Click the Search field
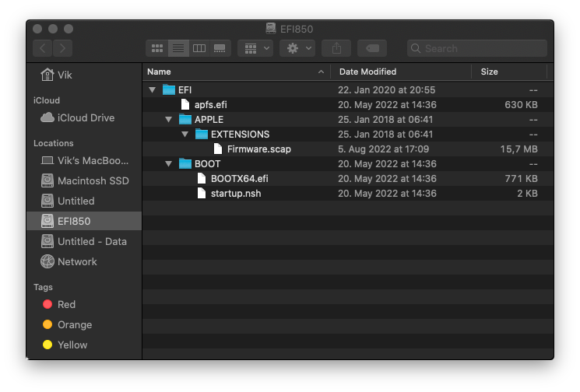Image resolution: width=580 pixels, height=392 pixels. coord(477,48)
